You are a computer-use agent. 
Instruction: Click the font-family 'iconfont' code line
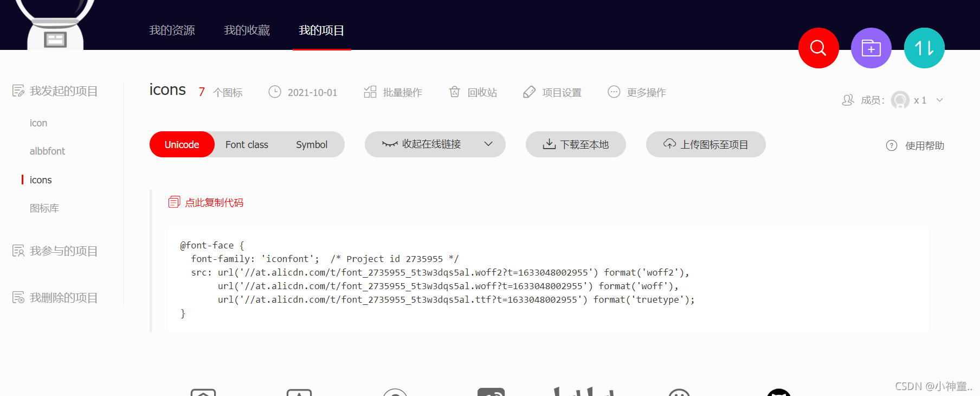tap(325, 259)
